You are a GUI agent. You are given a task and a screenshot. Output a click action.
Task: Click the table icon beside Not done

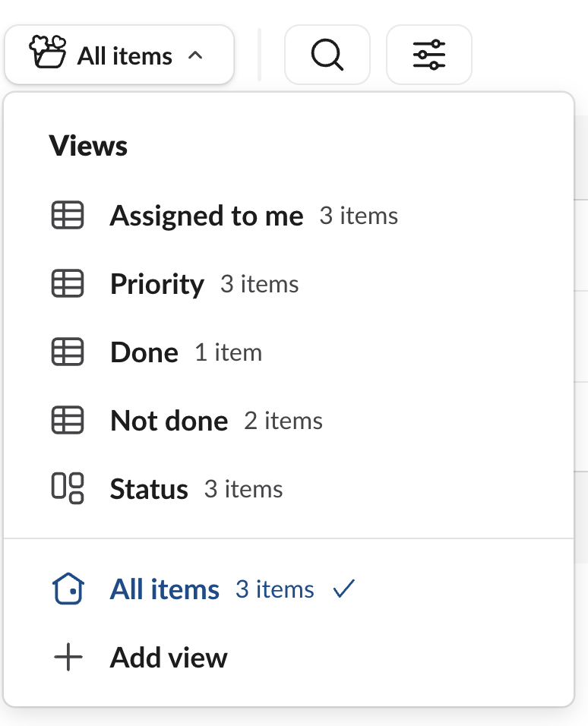coord(68,421)
